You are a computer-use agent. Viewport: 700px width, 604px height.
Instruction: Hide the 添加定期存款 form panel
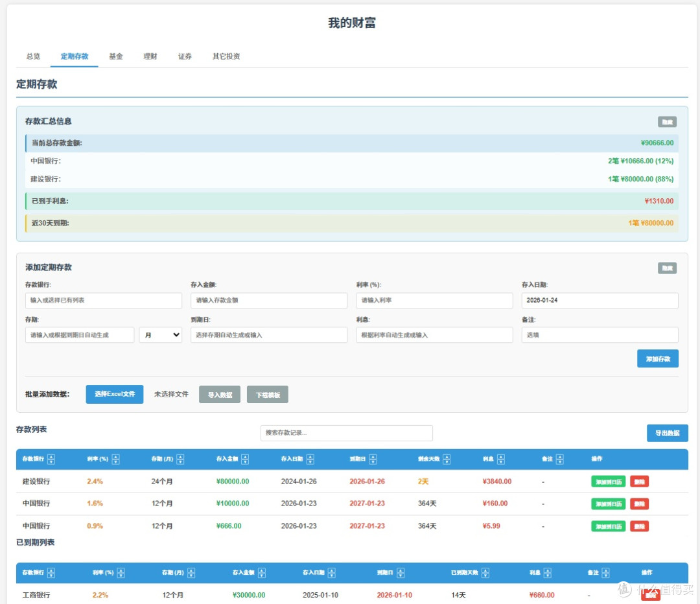pyautogui.click(x=667, y=268)
